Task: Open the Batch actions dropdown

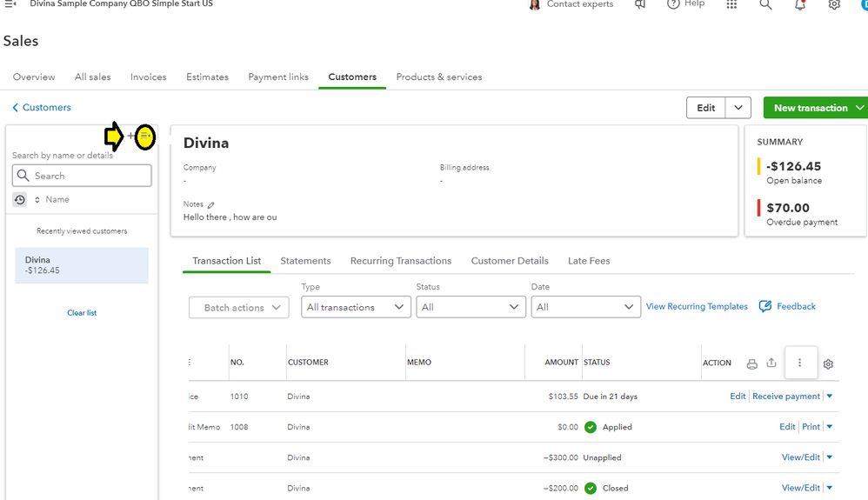Action: [238, 308]
